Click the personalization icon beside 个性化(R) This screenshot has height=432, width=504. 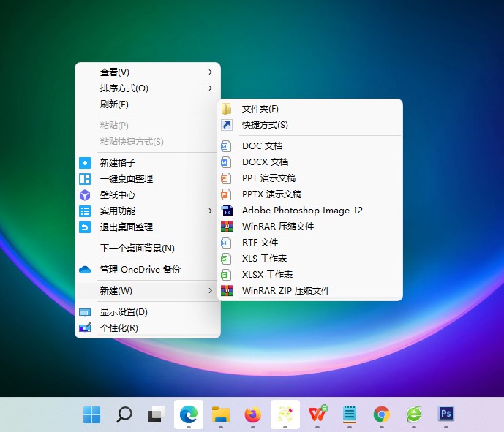(x=85, y=328)
